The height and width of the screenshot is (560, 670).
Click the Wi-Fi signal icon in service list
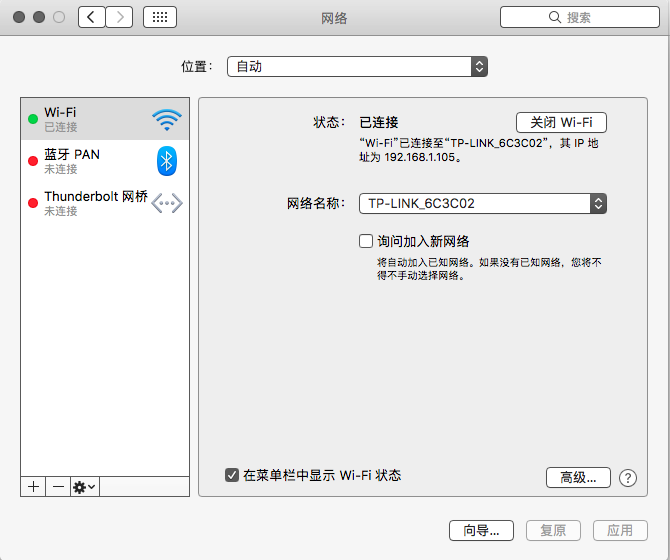coord(167,120)
